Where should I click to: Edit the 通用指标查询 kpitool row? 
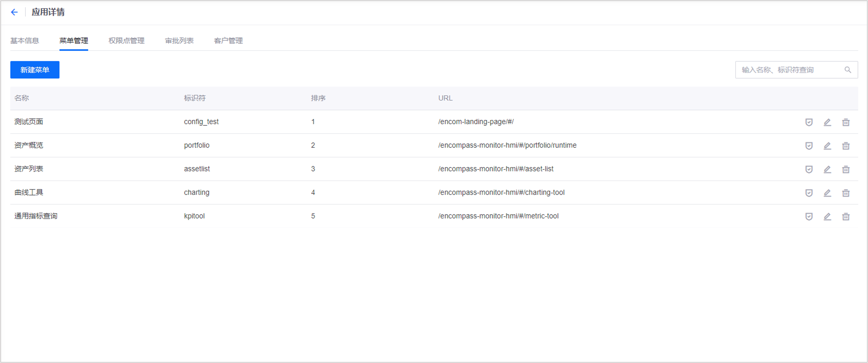tap(827, 217)
